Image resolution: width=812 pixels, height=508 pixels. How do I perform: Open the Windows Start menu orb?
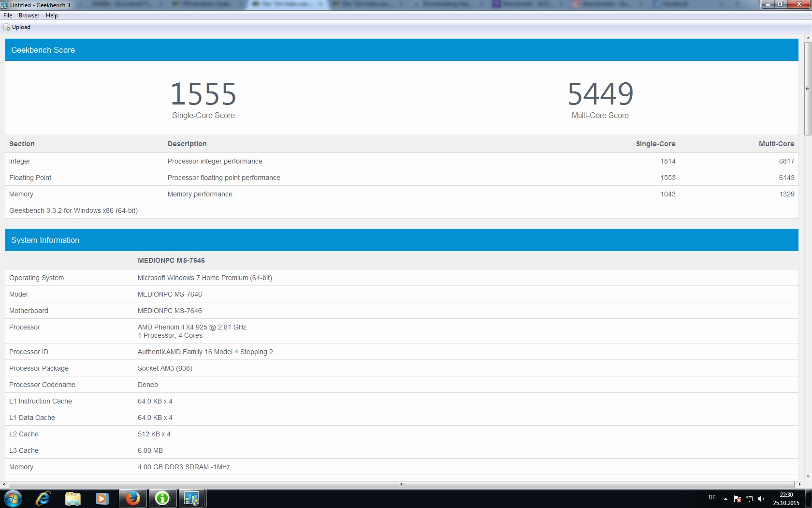pos(13,498)
